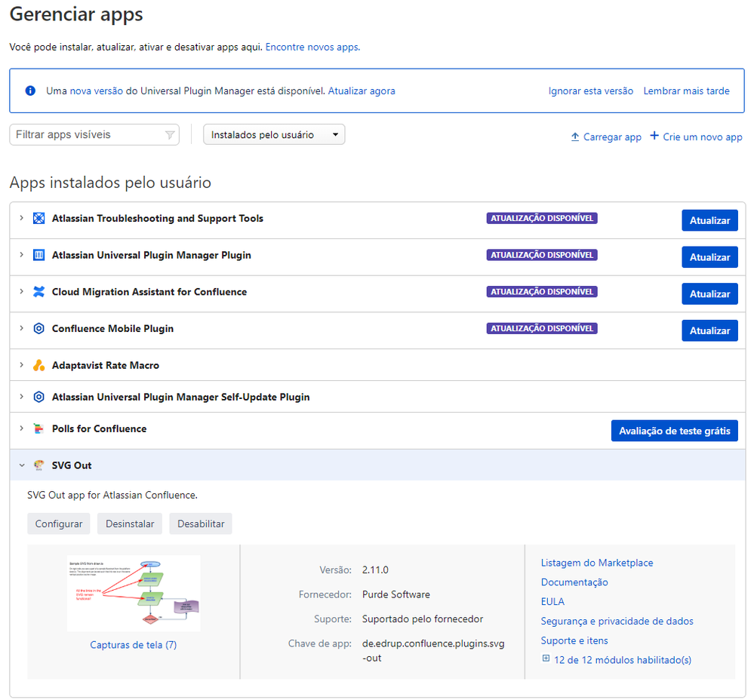Click the upload arrow icon beside Carregar app
The image size is (754, 700).
tap(574, 137)
